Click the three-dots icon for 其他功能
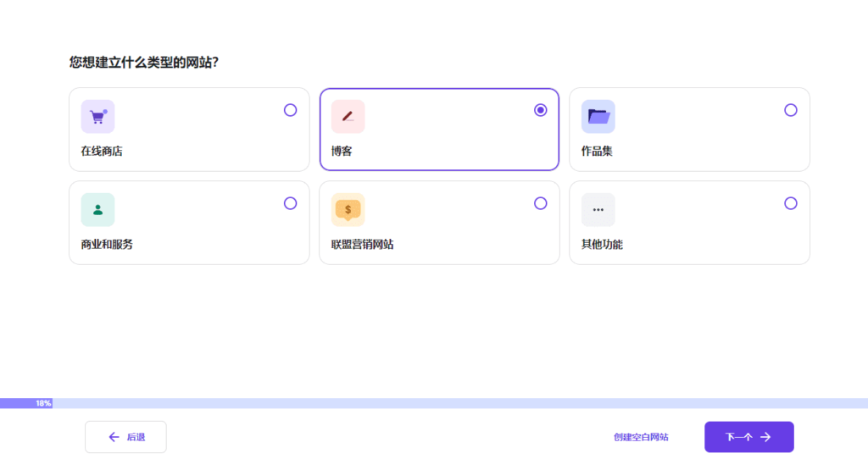Viewport: 868px width, 459px height. [x=598, y=210]
